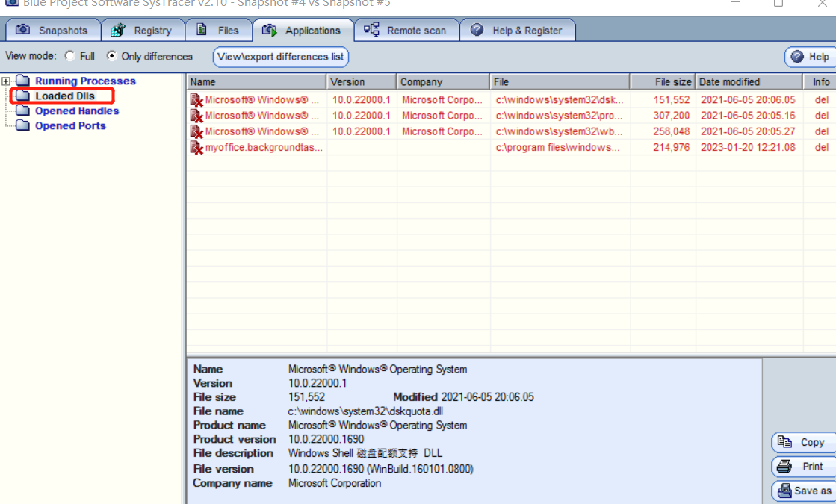Viewport: 836px width, 504px height.
Task: Click date 2021-06-05 20:05.16 cell
Action: coord(748,116)
